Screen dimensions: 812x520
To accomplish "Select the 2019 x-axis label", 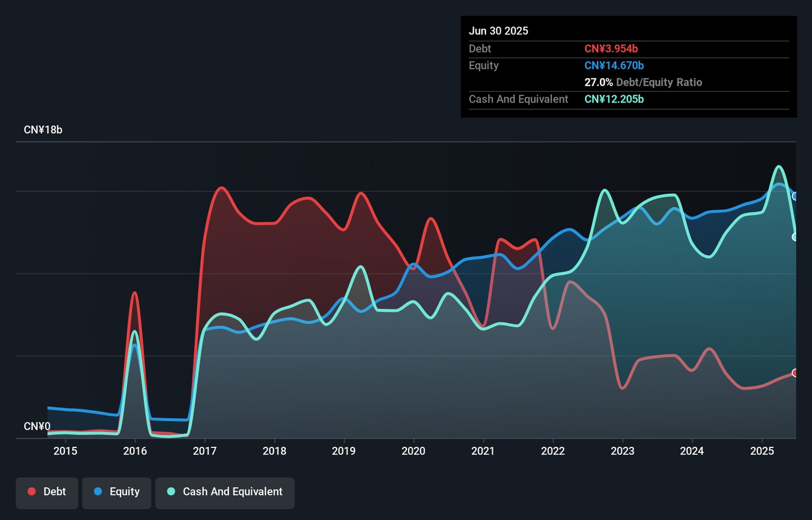I will pyautogui.click(x=343, y=451).
